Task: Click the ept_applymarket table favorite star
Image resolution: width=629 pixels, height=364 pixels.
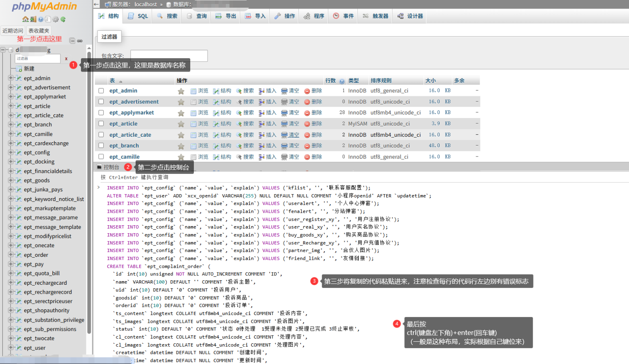Action: tap(181, 113)
